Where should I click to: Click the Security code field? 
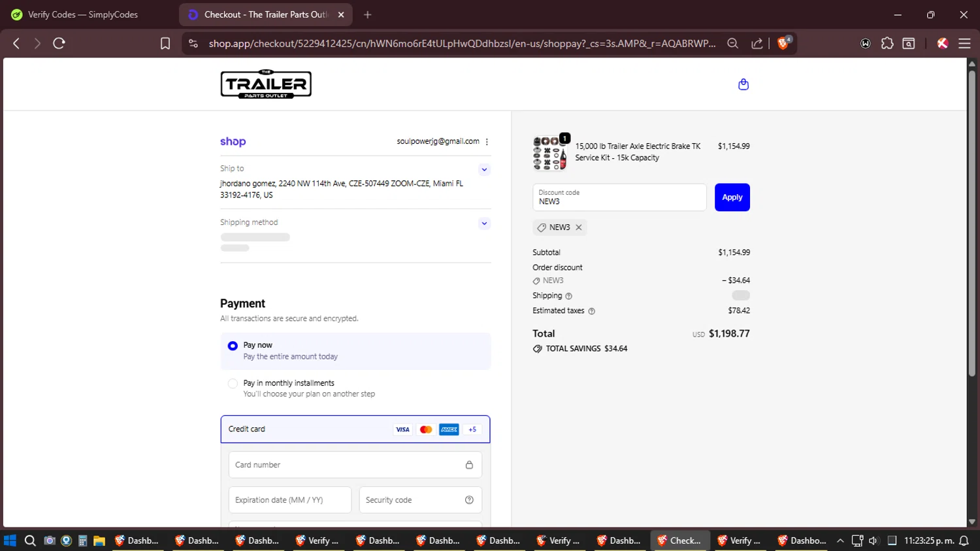pyautogui.click(x=420, y=500)
